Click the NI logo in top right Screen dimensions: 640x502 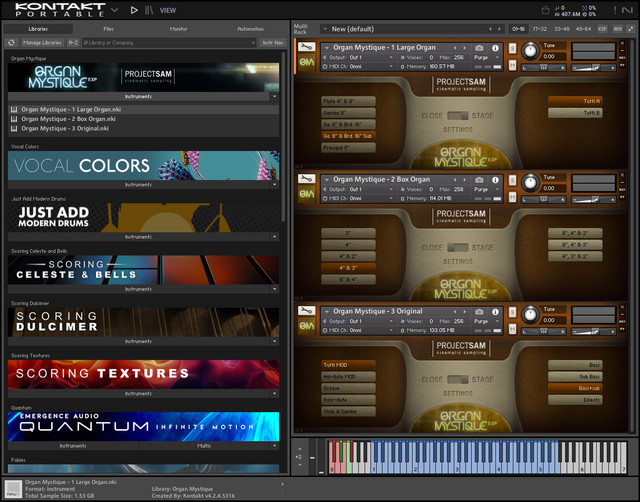(627, 10)
